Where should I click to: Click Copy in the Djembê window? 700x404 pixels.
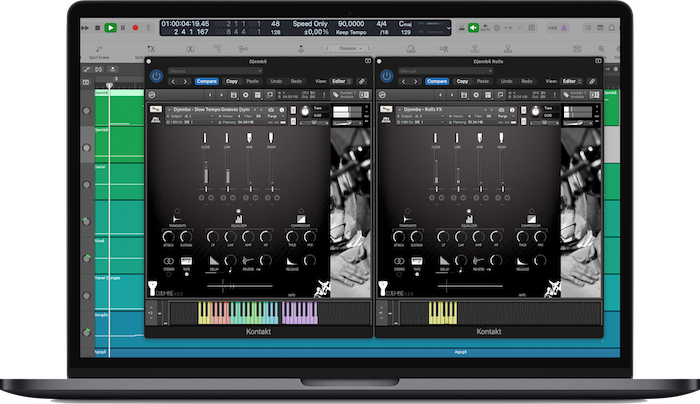(x=232, y=81)
